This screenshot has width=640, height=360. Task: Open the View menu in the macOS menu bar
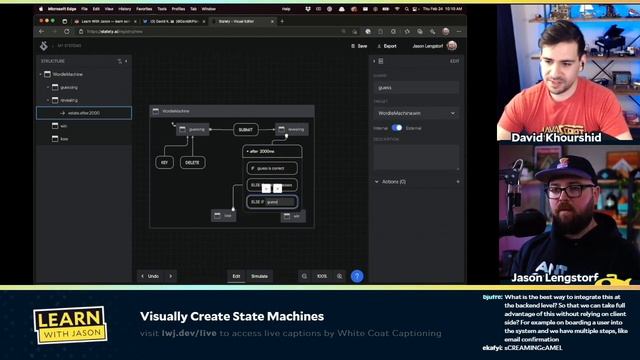[109, 9]
